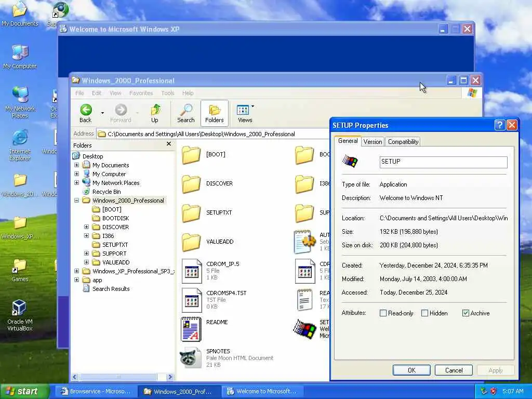This screenshot has height=399, width=532.
Task: Expand VALUEADD folder in tree
Action: (87, 262)
